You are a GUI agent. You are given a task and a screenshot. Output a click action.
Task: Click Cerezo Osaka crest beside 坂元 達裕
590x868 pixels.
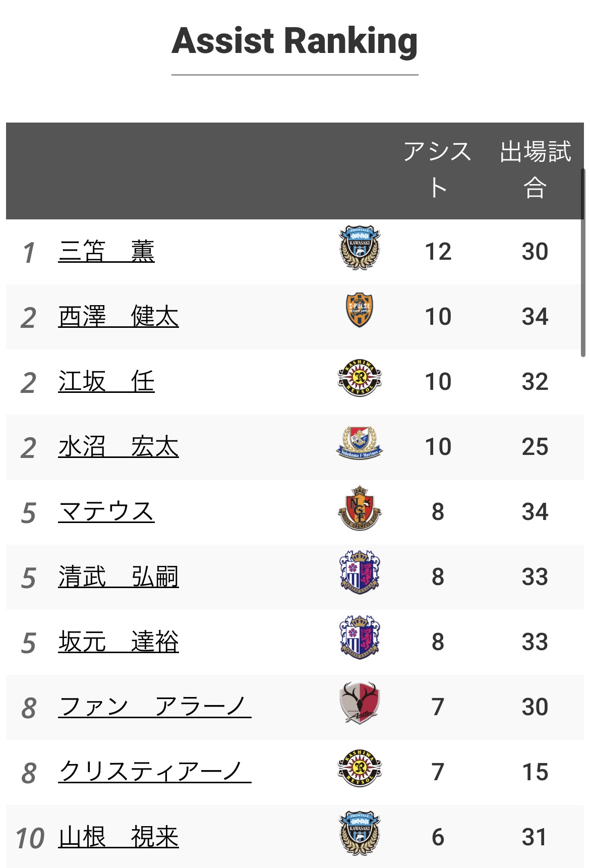pos(359,638)
